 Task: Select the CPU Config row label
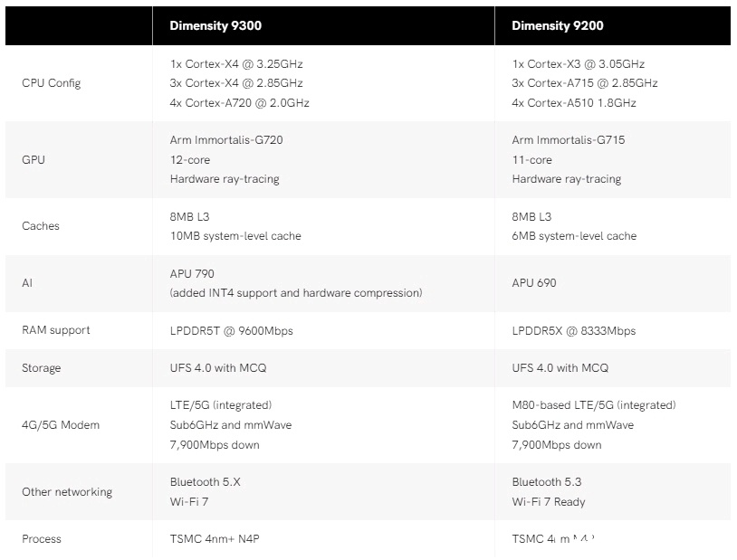(x=51, y=83)
